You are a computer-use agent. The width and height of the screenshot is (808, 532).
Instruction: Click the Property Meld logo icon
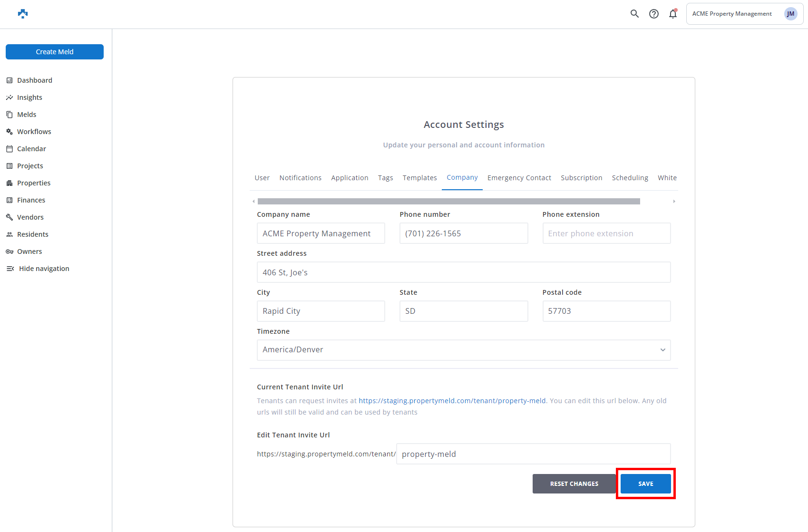tap(22, 14)
